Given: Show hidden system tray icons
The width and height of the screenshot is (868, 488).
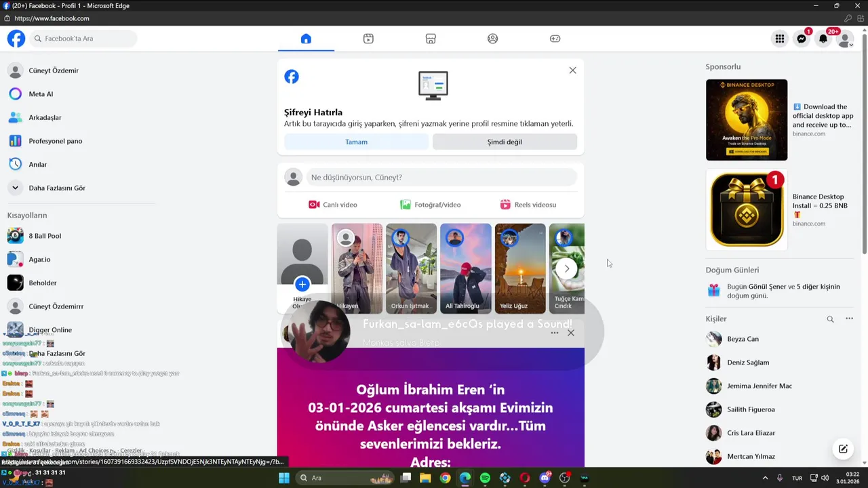Looking at the screenshot, I should (x=765, y=478).
